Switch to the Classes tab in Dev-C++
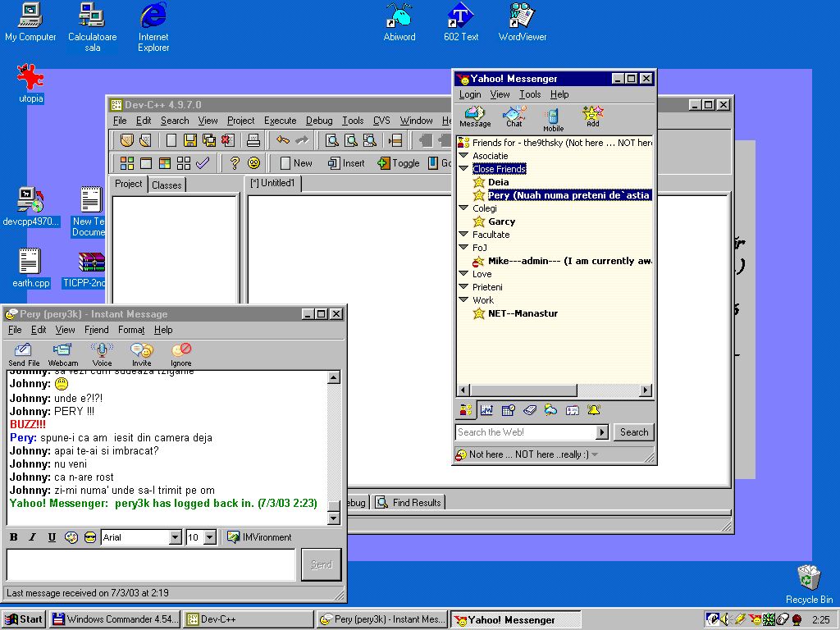This screenshot has height=630, width=840. [167, 185]
